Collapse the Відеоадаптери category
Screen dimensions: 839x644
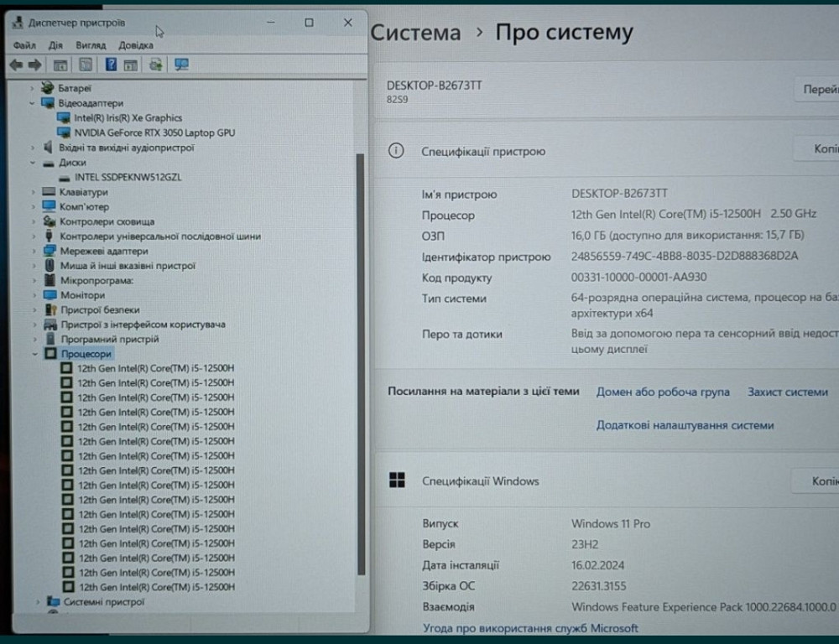(x=33, y=103)
